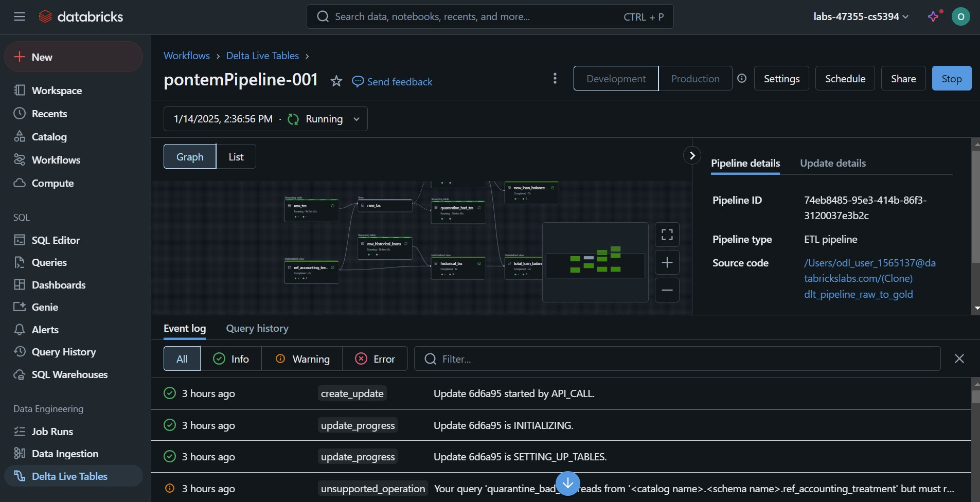Open the SQL Editor
Image resolution: width=980 pixels, height=502 pixels.
[x=74, y=240]
